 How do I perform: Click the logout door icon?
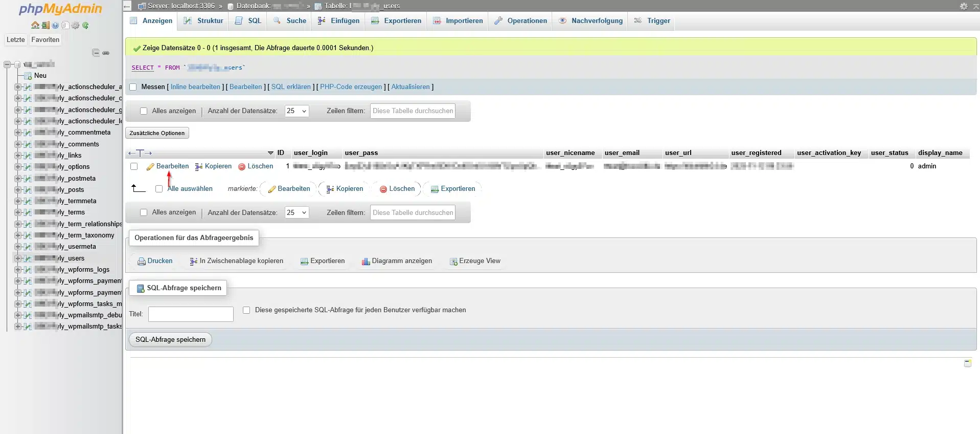tap(45, 25)
